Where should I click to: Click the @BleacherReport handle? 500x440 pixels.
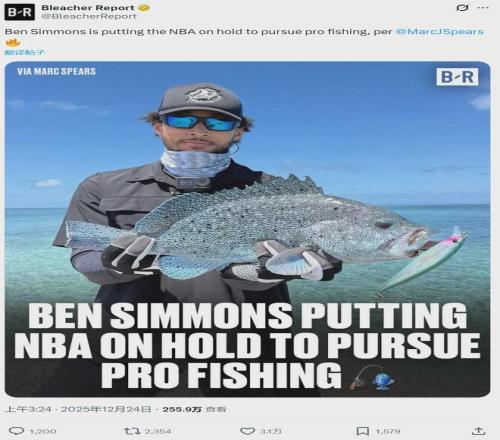(89, 16)
